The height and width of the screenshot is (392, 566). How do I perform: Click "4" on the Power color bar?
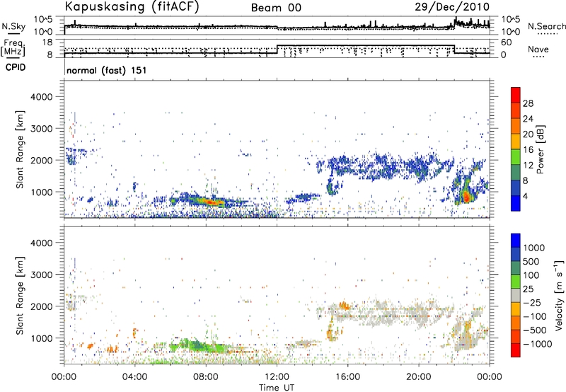click(525, 196)
